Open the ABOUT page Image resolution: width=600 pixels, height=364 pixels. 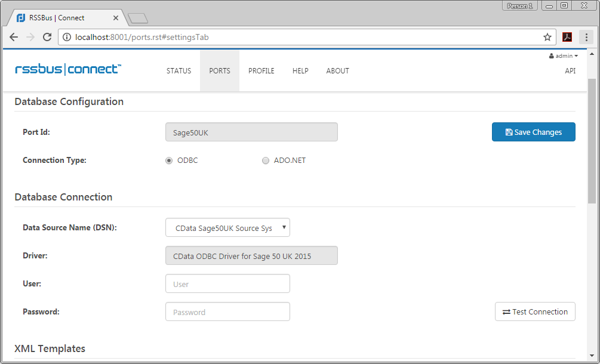click(x=337, y=71)
